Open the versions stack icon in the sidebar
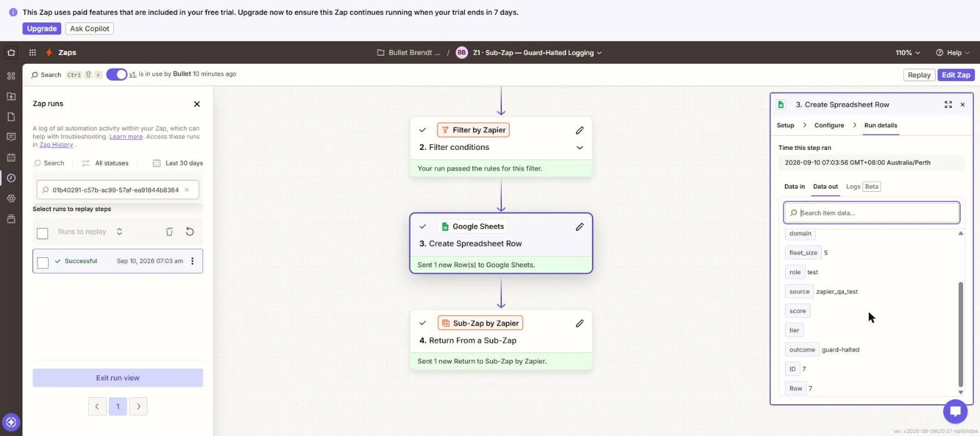This screenshot has width=980, height=436. click(x=11, y=219)
